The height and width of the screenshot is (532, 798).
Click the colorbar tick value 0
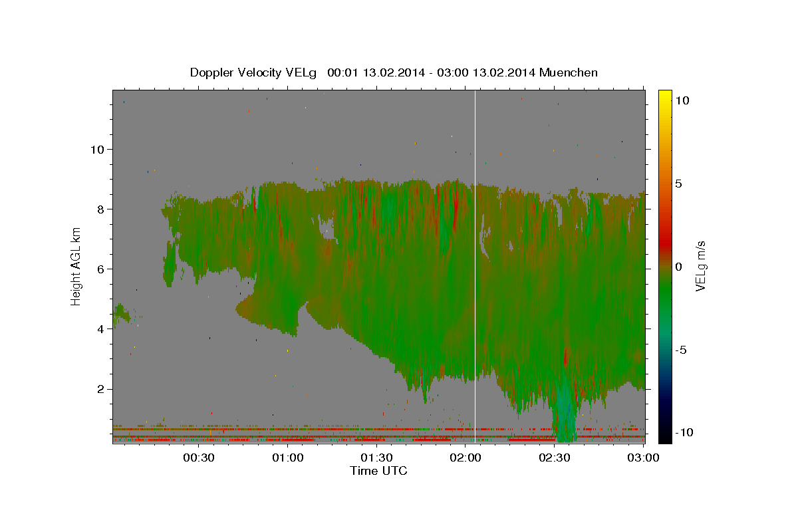pos(678,267)
